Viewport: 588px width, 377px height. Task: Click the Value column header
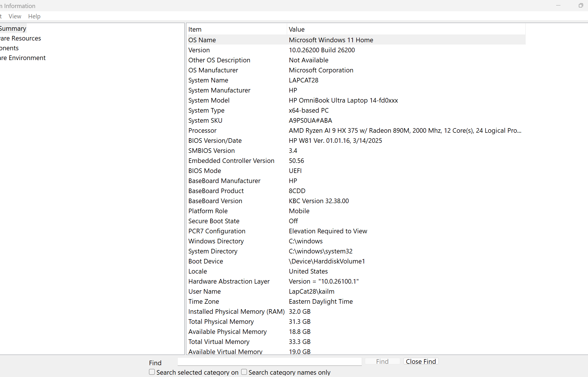tap(406, 29)
